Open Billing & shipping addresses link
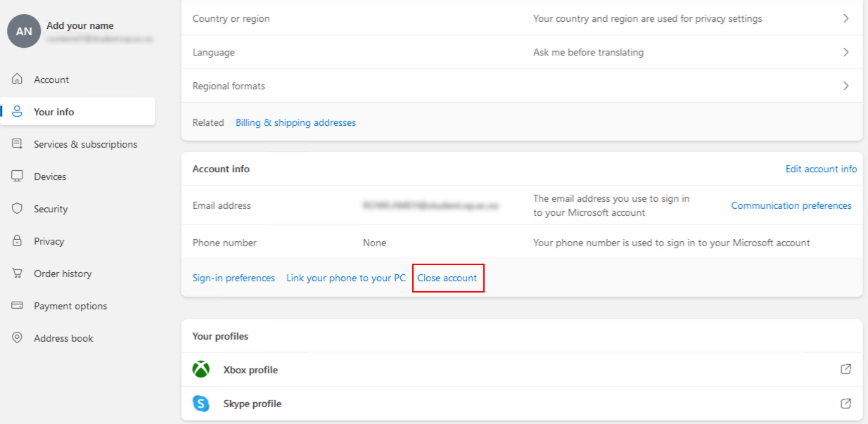This screenshot has height=424, width=868. (295, 122)
